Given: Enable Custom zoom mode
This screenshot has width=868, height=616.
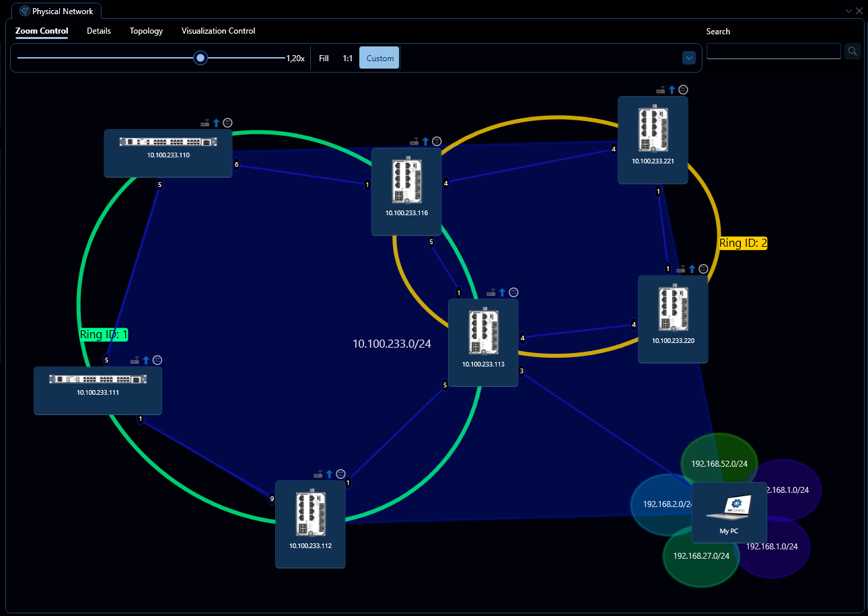Looking at the screenshot, I should [x=379, y=58].
